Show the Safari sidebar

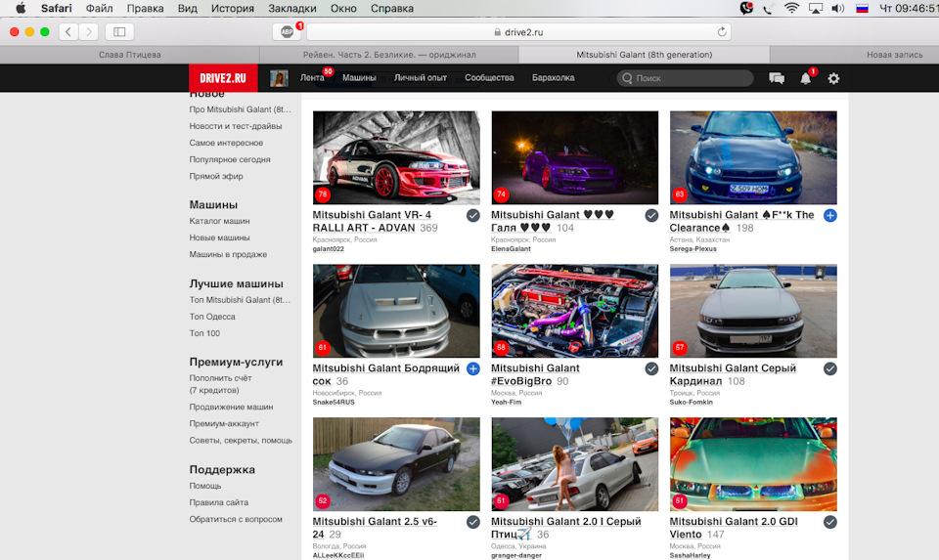point(119,31)
